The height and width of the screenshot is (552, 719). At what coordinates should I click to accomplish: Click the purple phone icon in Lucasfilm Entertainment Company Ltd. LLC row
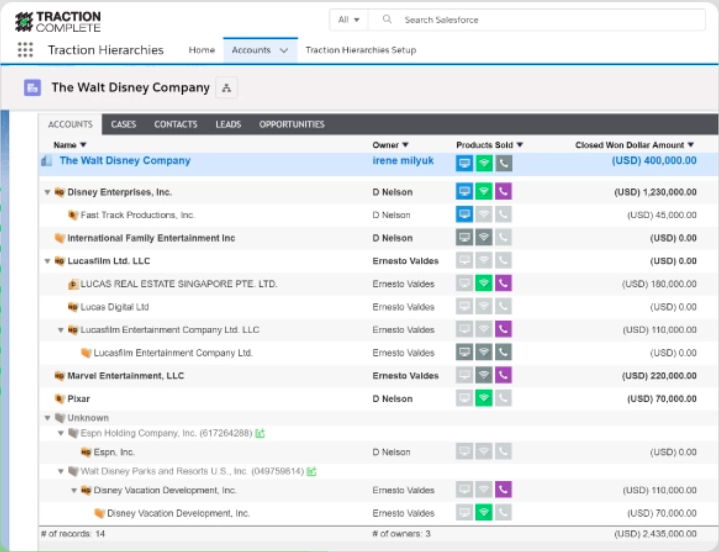(x=503, y=329)
